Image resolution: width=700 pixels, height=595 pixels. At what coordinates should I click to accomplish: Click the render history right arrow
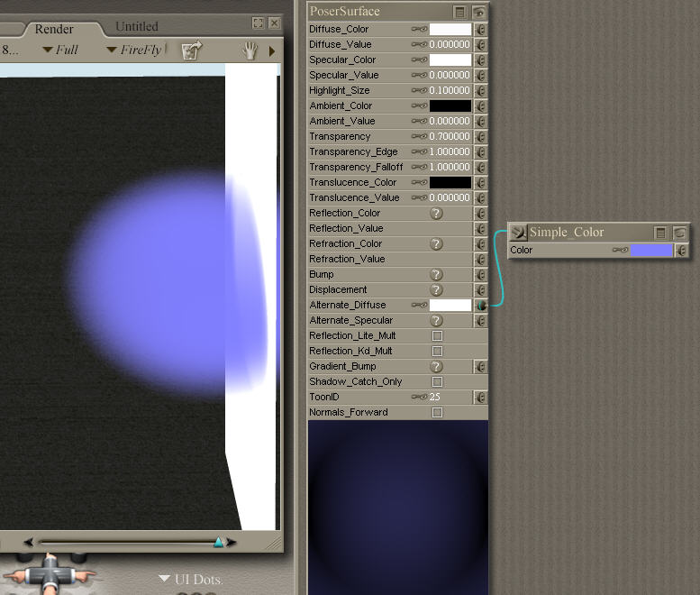coord(232,543)
